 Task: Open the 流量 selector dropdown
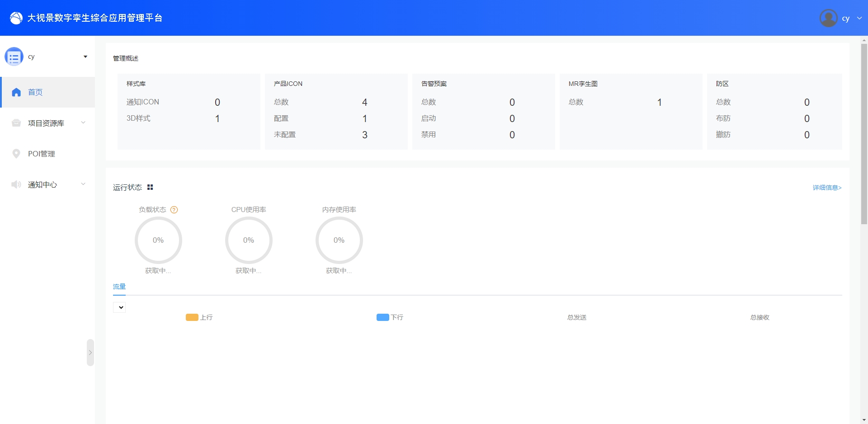tap(119, 307)
